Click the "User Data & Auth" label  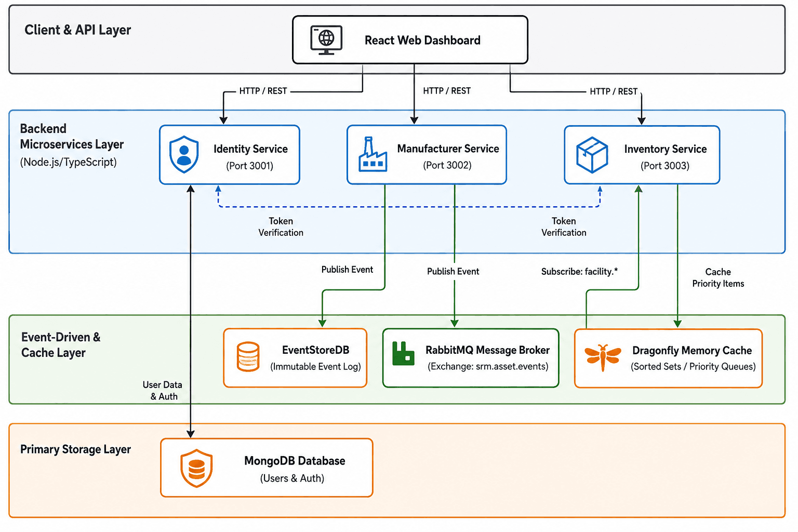click(x=163, y=391)
